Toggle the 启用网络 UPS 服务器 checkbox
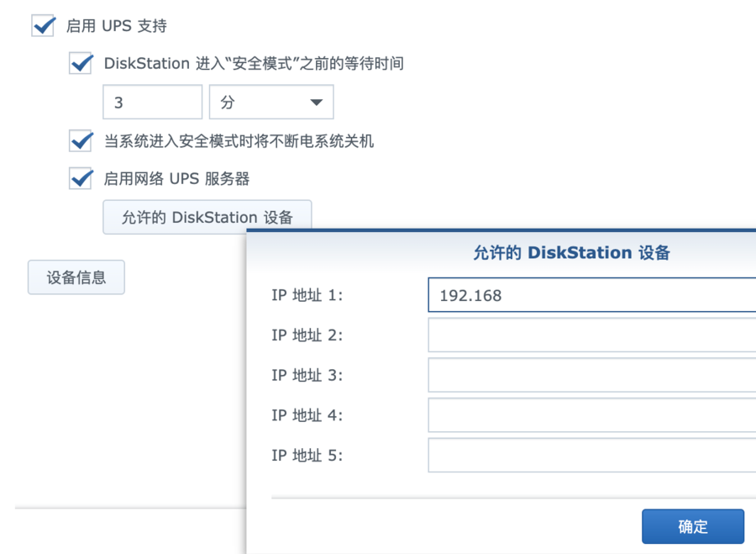The image size is (756, 554). [x=81, y=178]
